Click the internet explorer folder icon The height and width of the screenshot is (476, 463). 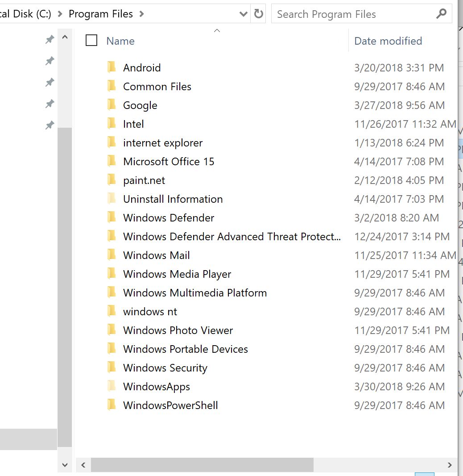click(x=112, y=142)
